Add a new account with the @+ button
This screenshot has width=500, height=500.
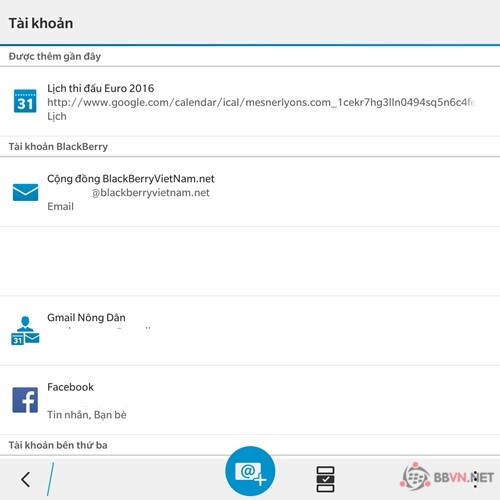pyautogui.click(x=250, y=471)
